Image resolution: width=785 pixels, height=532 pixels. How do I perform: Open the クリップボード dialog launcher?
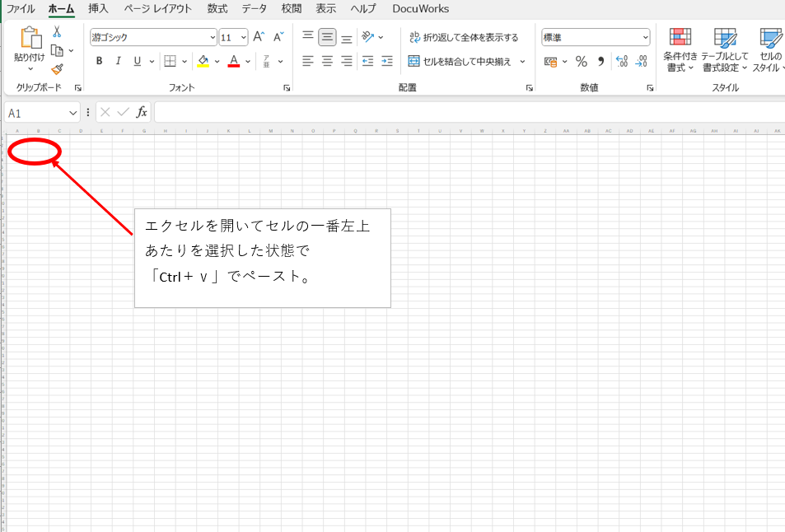(x=78, y=88)
